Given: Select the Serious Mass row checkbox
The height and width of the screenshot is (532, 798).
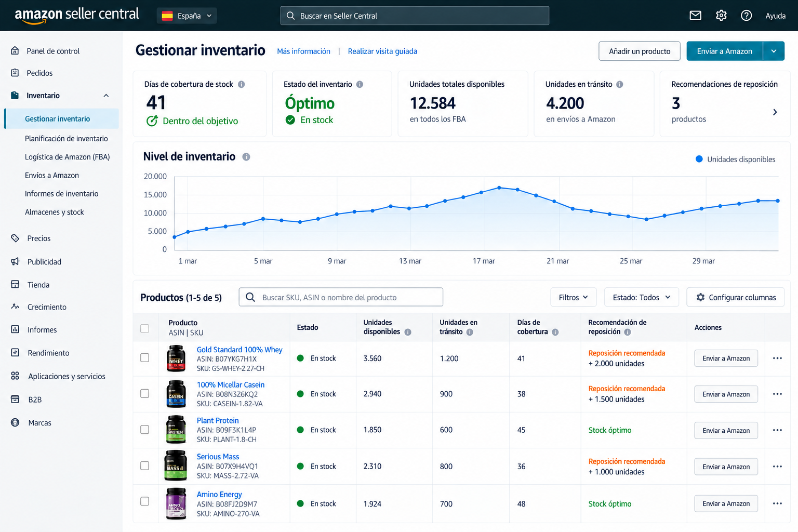Looking at the screenshot, I should pos(145,466).
